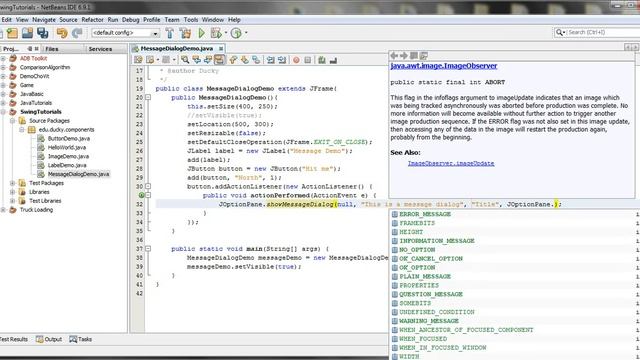Switch to the Files tab
This screenshot has height=360, width=640.
pyautogui.click(x=52, y=49)
